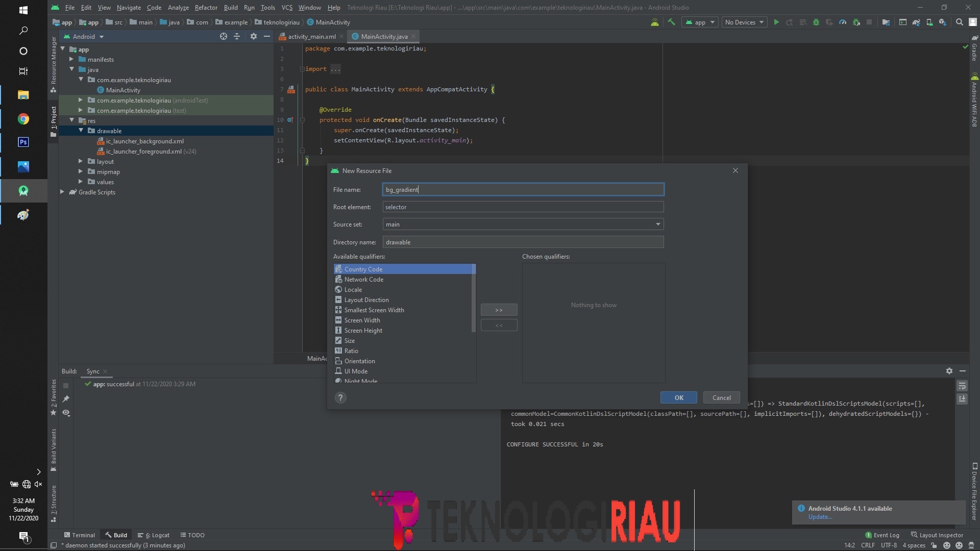Open Search Everywhere magnifier

(x=959, y=22)
